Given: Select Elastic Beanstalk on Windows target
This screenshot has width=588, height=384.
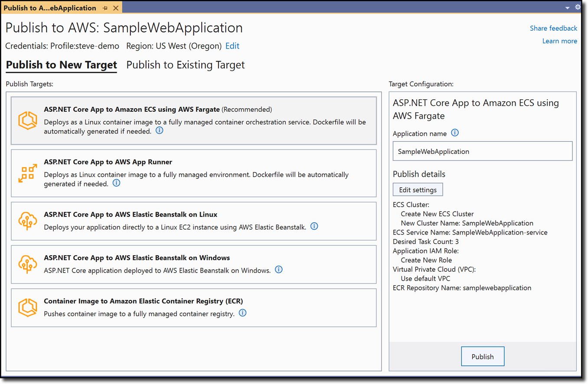Looking at the screenshot, I should [194, 264].
